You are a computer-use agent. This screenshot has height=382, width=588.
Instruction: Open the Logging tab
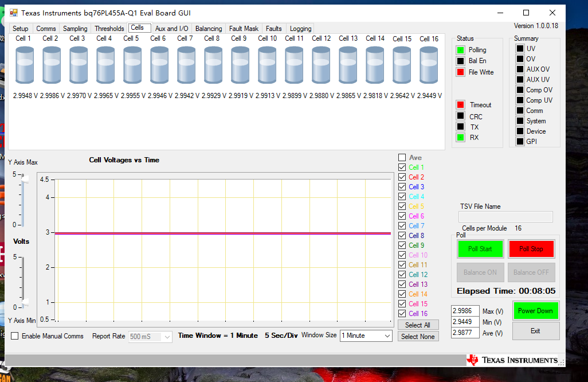point(300,29)
